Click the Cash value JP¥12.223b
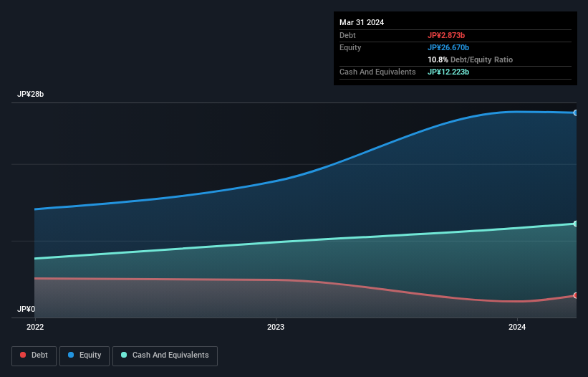The height and width of the screenshot is (377, 588). pos(448,72)
